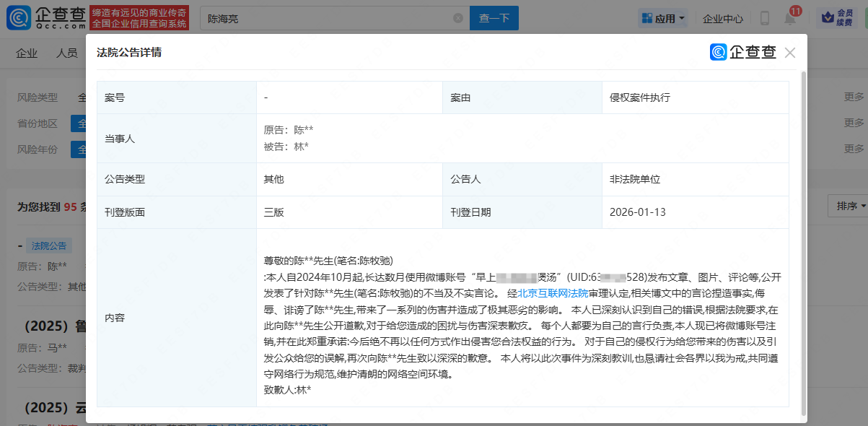
Task: Switch to the 企业 tab
Action: tap(27, 53)
